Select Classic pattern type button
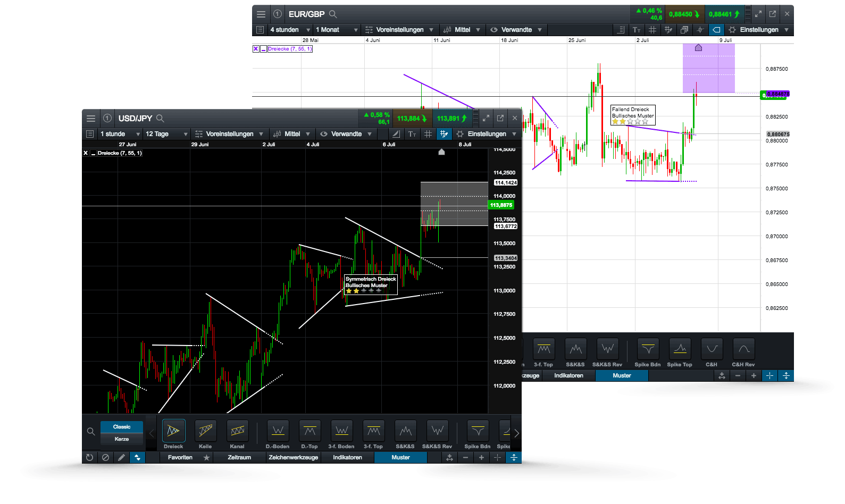This screenshot has height=504, width=845. click(122, 427)
